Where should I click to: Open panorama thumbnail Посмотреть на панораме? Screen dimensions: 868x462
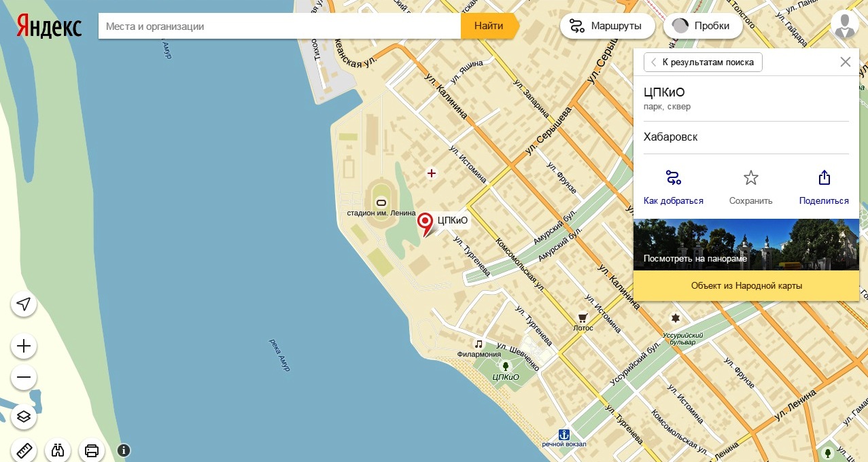click(x=746, y=244)
